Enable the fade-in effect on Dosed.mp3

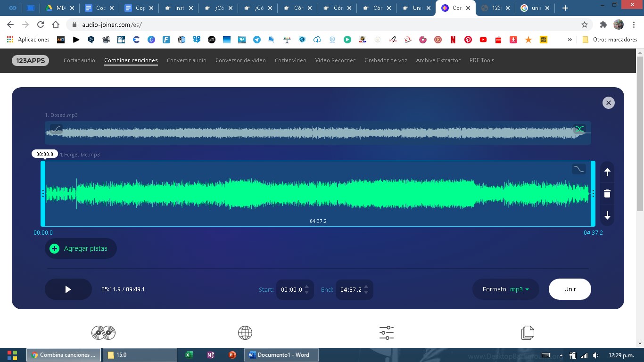(x=56, y=129)
